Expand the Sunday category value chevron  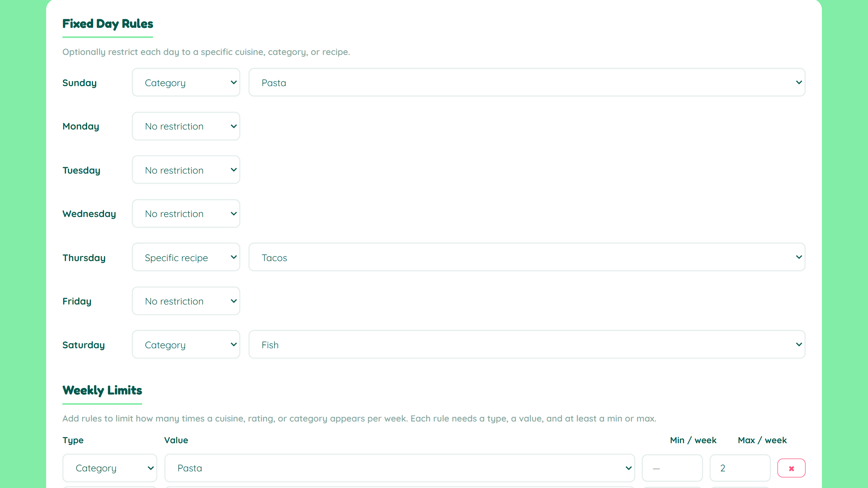click(798, 82)
